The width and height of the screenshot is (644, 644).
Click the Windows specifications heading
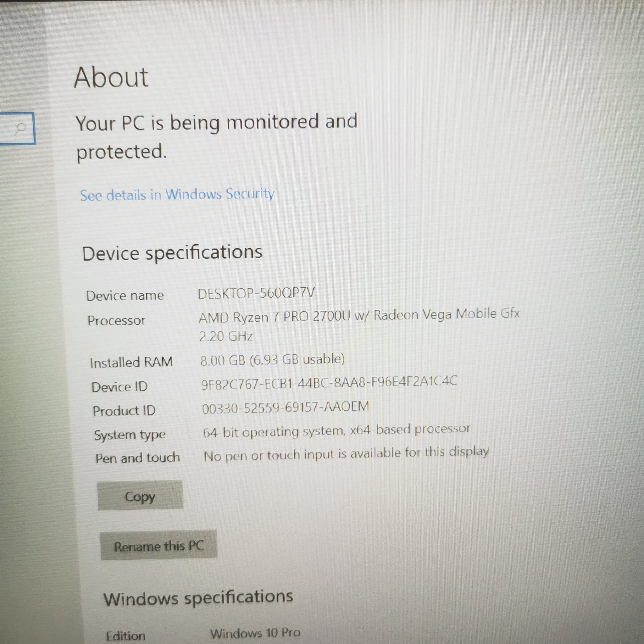(198, 598)
